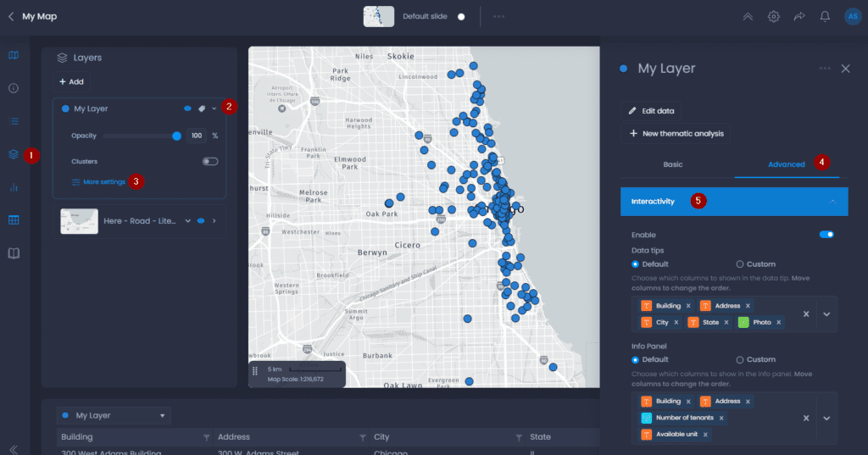Click Add layer button
Image resolution: width=868 pixels, height=455 pixels.
(71, 82)
